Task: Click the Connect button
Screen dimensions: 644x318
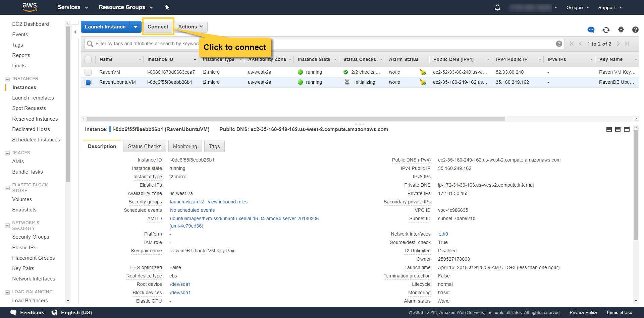Action: [158, 27]
